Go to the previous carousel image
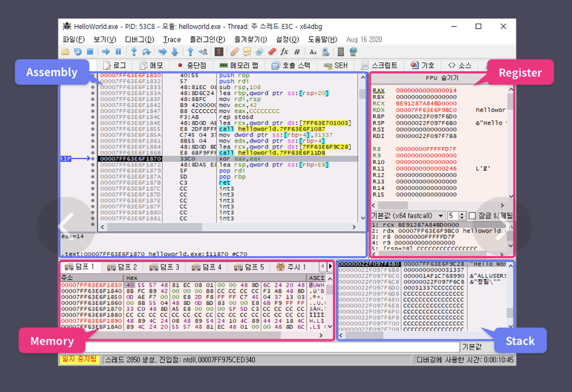572x392 pixels. 65,226
